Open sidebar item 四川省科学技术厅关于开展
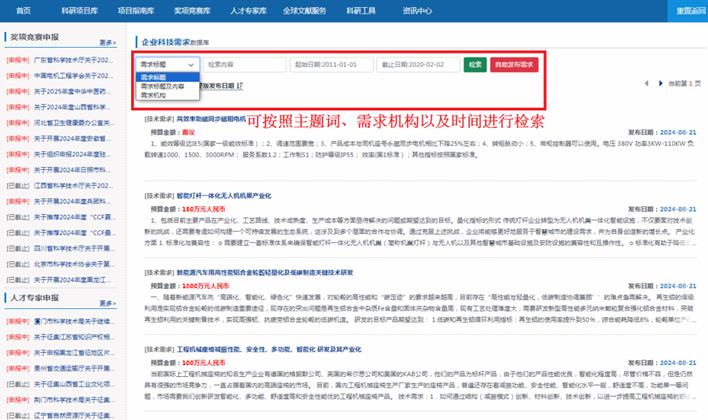The height and width of the screenshot is (420, 708). [x=74, y=248]
